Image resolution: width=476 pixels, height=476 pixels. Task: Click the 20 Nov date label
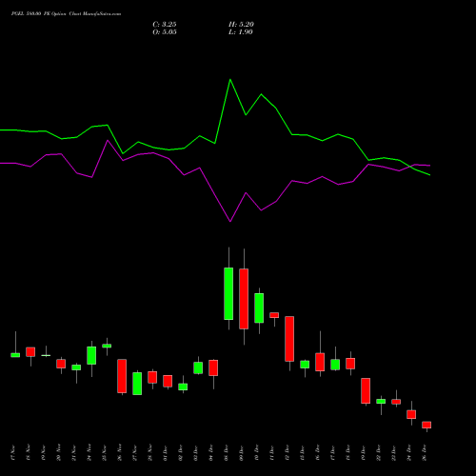58,453
